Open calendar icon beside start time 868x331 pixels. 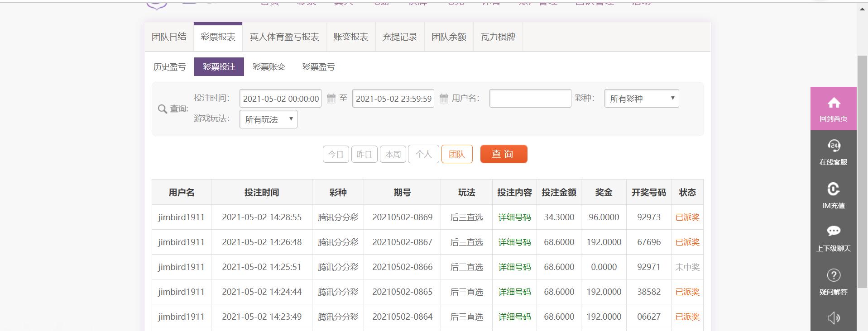pos(331,99)
